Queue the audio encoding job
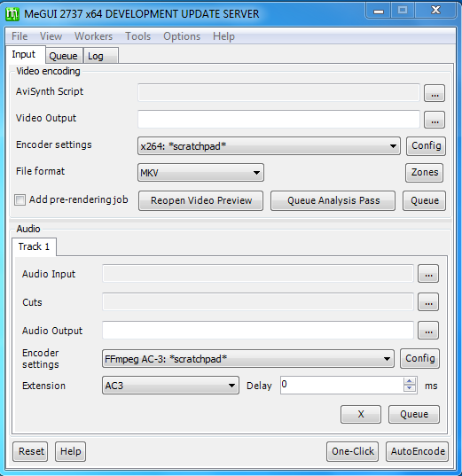This screenshot has height=476, width=462. [x=414, y=414]
